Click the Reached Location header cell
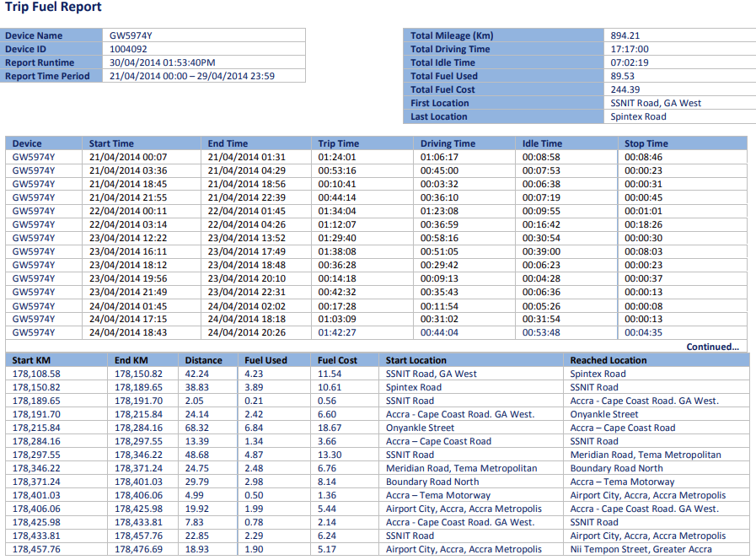The width and height of the screenshot is (756, 560). pyautogui.click(x=607, y=360)
